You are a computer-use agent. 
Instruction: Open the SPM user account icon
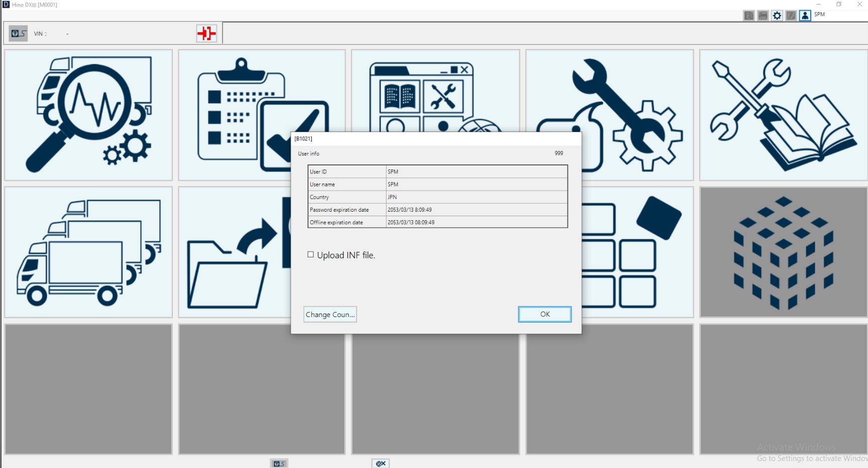tap(806, 15)
